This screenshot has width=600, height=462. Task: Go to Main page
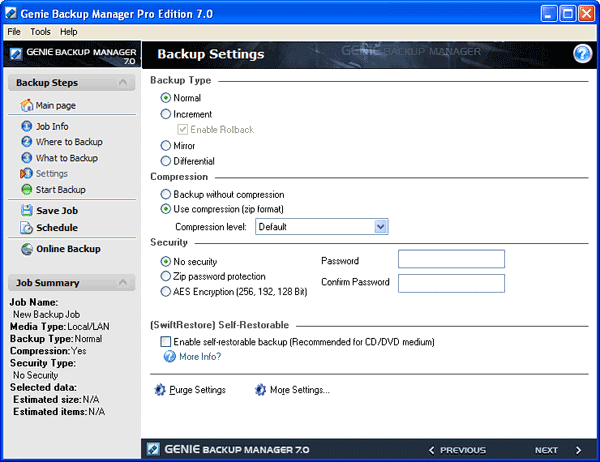point(55,106)
